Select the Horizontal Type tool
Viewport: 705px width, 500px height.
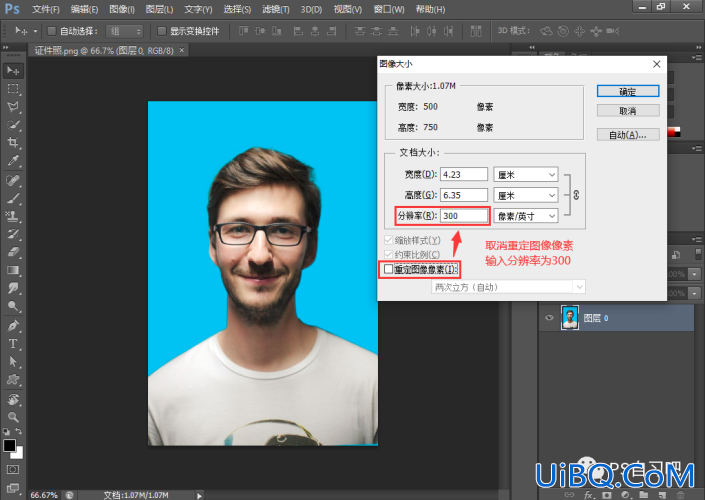13,344
